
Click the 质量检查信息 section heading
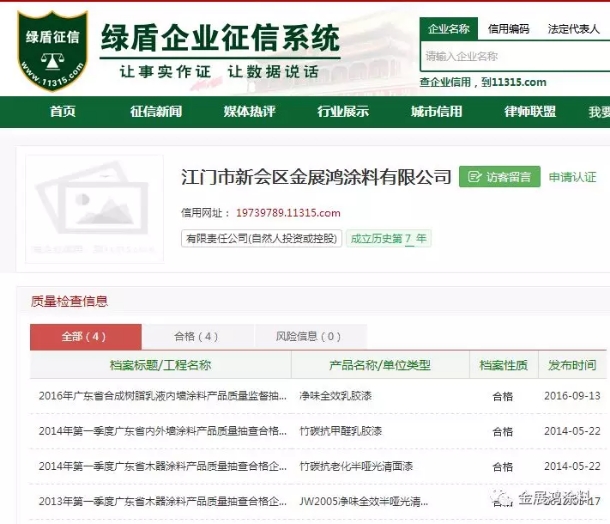coord(69,301)
